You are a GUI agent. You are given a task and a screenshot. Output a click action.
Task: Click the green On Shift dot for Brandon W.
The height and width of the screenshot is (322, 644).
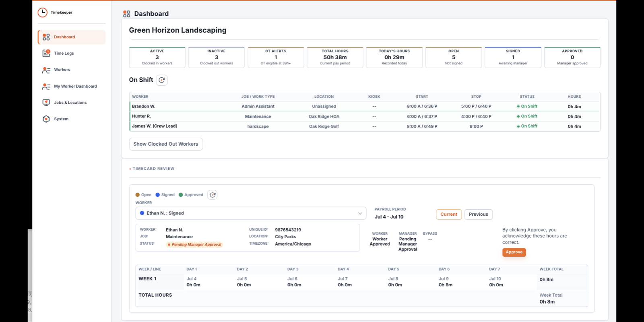[518, 107]
